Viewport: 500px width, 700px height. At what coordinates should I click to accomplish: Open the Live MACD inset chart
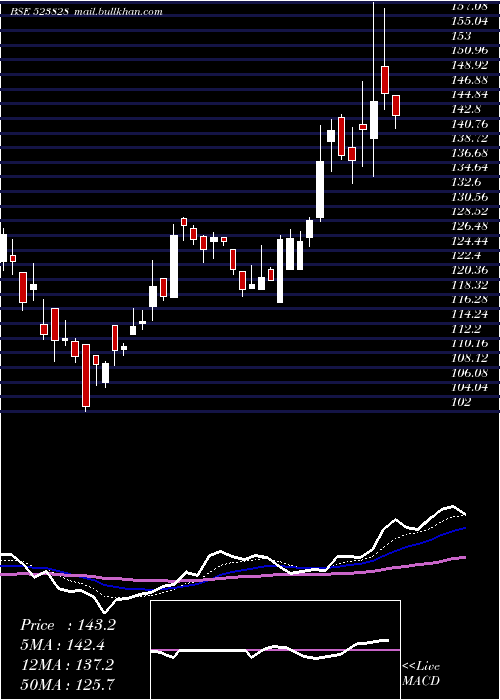coord(275,650)
